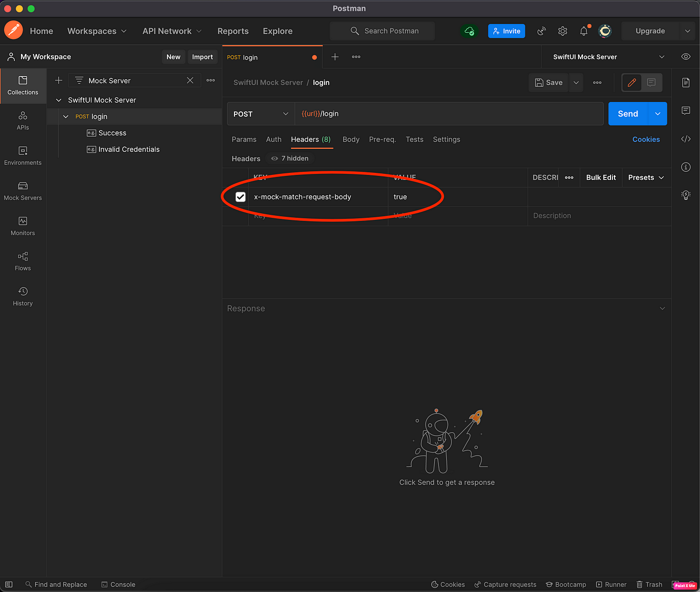Switch to comment mode icon
Screen dimensions: 700x592
tap(651, 82)
